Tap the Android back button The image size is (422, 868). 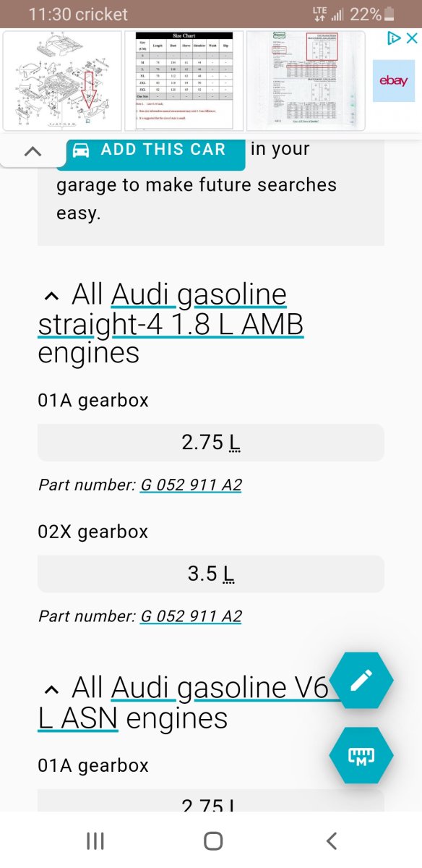pos(331,841)
